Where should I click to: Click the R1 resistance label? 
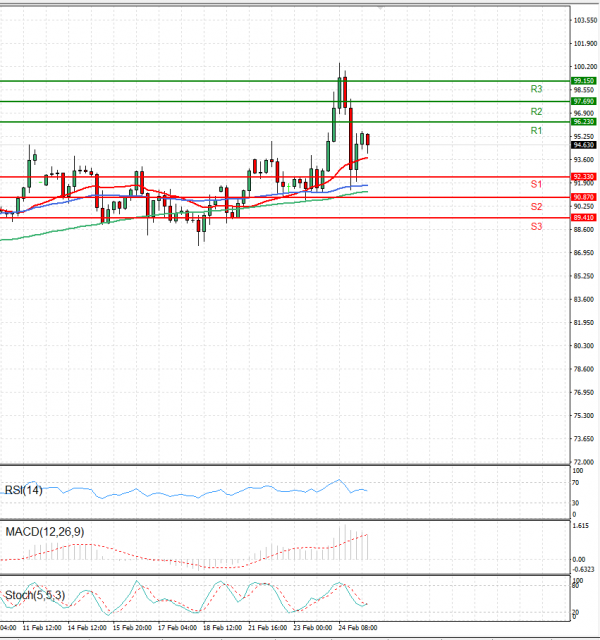536,131
